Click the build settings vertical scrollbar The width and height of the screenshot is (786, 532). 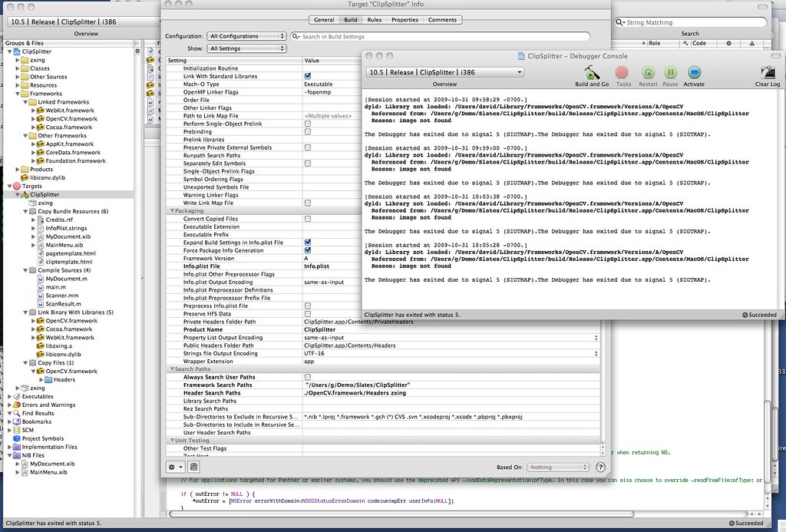(603, 381)
